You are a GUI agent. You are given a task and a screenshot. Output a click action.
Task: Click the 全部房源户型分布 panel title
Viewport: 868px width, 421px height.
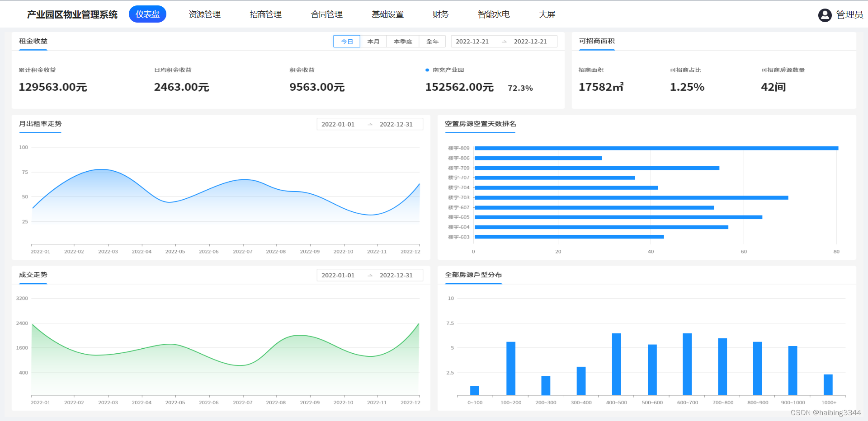tap(473, 275)
